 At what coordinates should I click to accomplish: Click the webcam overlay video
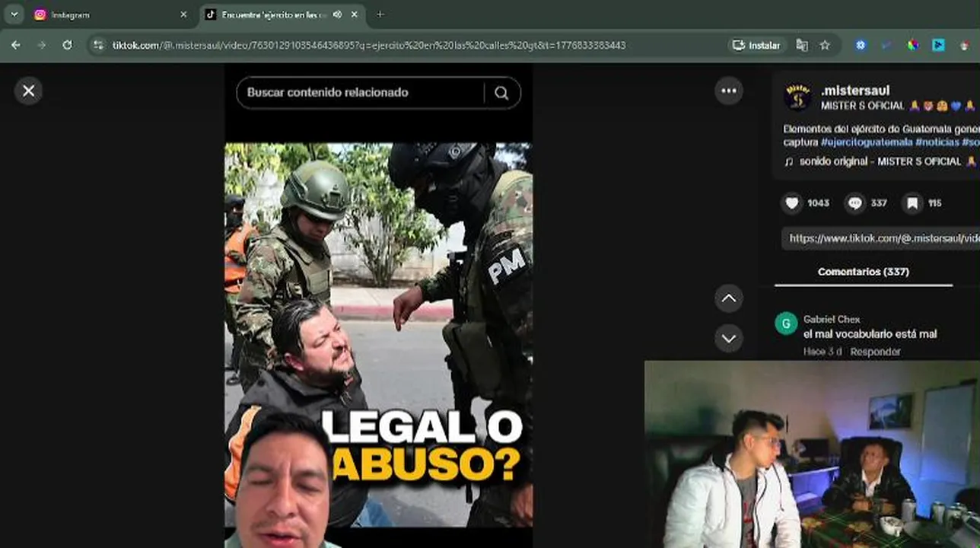click(812, 454)
